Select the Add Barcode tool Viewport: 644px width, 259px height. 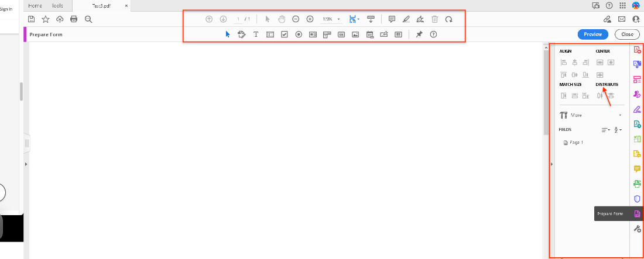[x=398, y=34]
